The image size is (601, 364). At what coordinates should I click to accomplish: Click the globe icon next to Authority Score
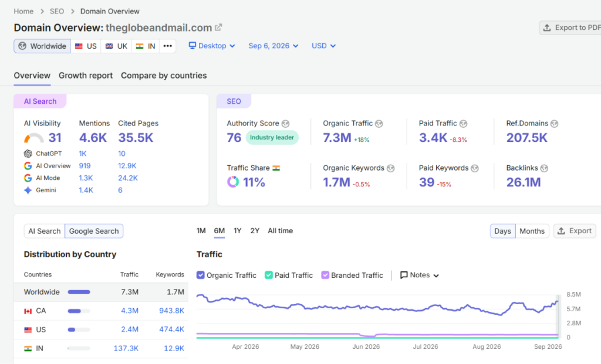[x=286, y=124]
